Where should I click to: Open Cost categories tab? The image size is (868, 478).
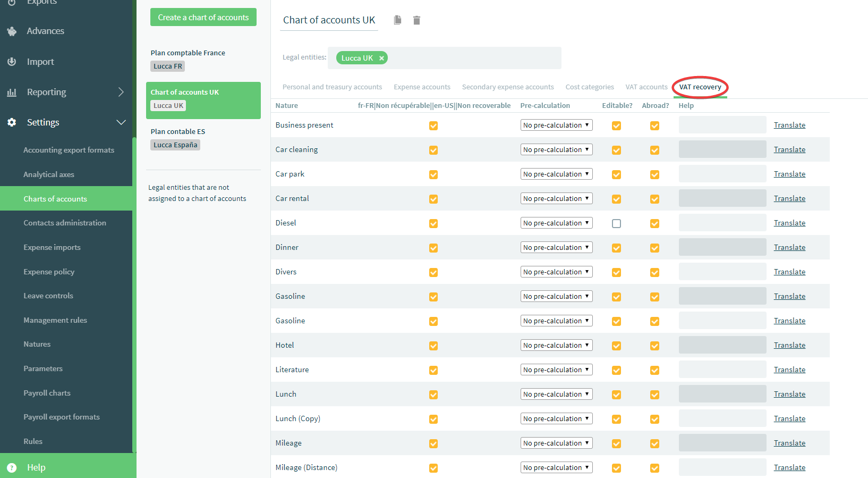click(x=590, y=87)
